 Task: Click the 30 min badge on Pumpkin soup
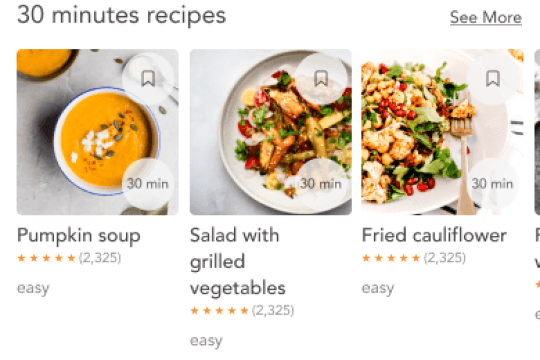tap(148, 184)
